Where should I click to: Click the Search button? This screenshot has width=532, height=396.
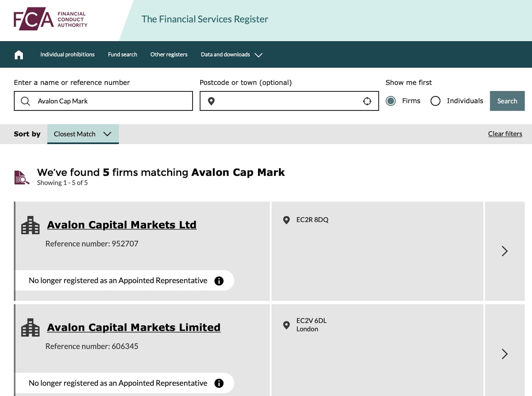pyautogui.click(x=507, y=101)
